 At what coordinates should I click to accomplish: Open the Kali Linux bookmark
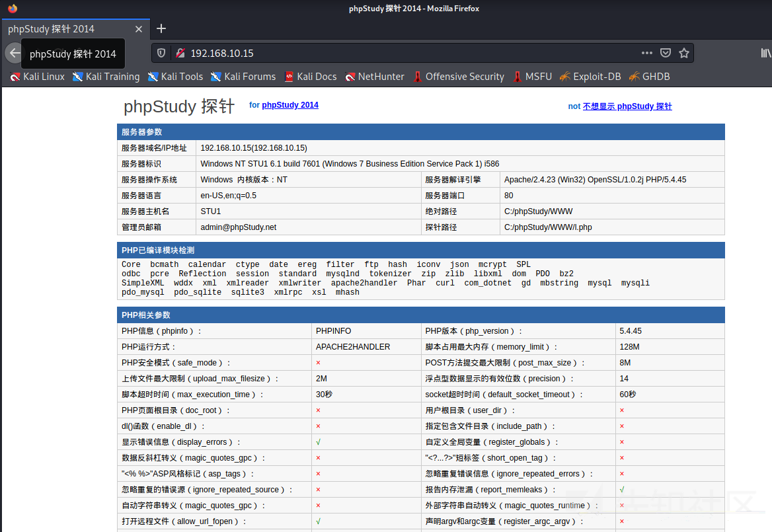point(38,77)
